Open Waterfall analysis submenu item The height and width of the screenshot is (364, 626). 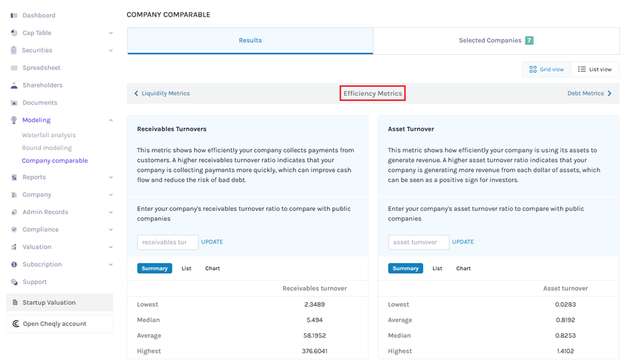click(x=49, y=135)
